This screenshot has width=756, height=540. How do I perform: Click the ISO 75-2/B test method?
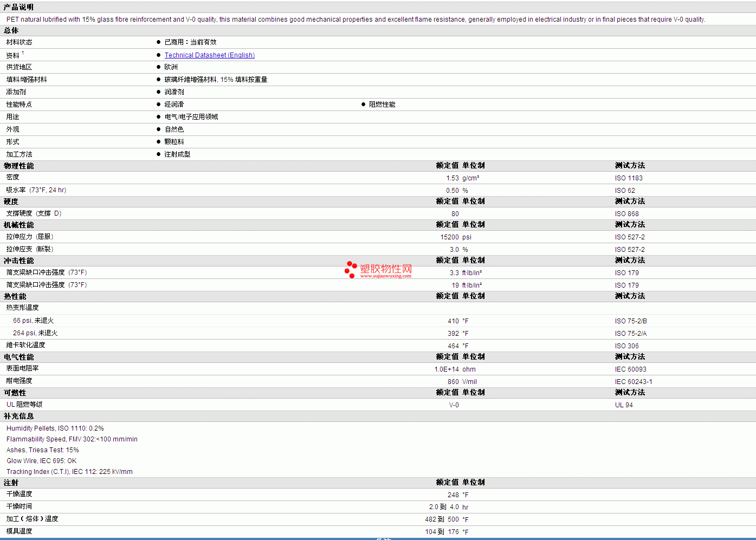click(x=631, y=321)
